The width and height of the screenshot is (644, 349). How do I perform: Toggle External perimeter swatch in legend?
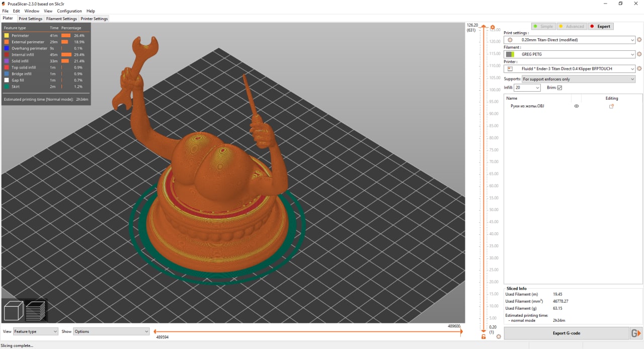tap(7, 42)
